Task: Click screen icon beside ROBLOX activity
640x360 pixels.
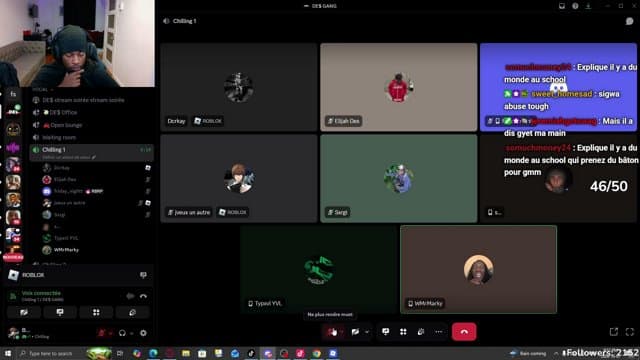Action: coord(143,275)
